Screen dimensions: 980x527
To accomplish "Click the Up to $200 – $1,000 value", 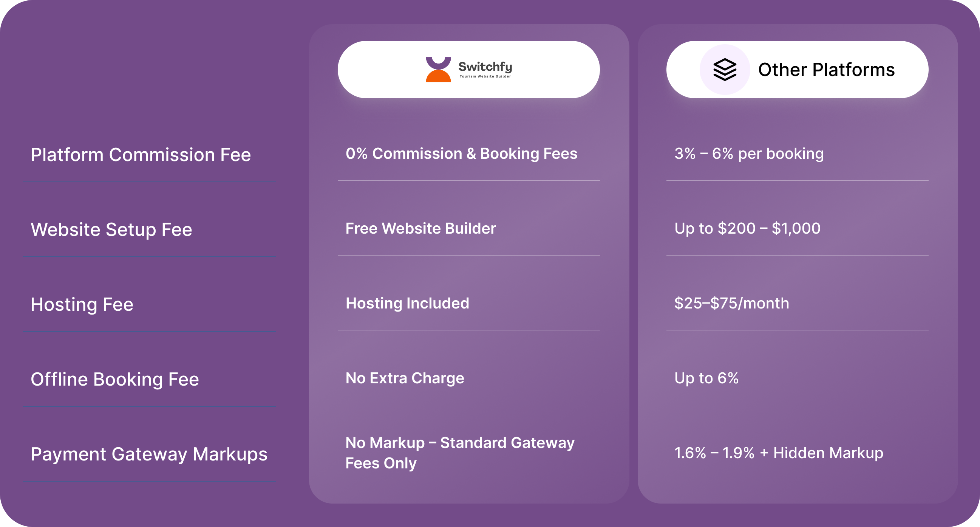I will pyautogui.click(x=747, y=228).
